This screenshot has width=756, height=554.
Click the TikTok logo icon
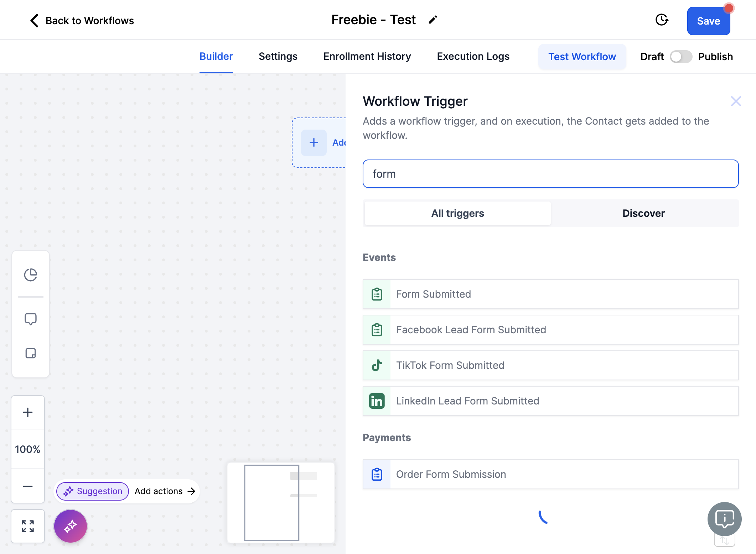[377, 365]
